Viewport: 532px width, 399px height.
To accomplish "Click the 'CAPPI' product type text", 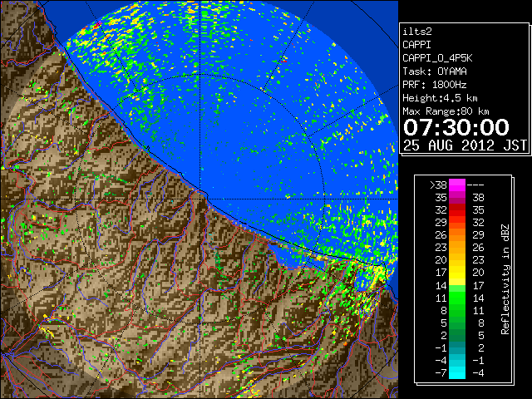I will (x=416, y=45).
